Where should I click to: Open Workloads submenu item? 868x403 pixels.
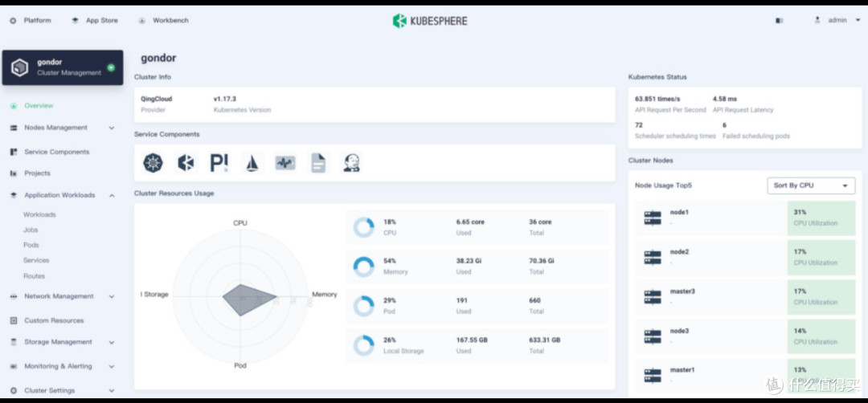[x=39, y=214]
